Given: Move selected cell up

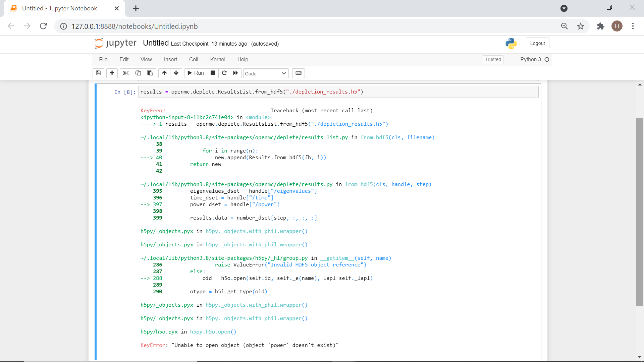Looking at the screenshot, I should coord(164,73).
